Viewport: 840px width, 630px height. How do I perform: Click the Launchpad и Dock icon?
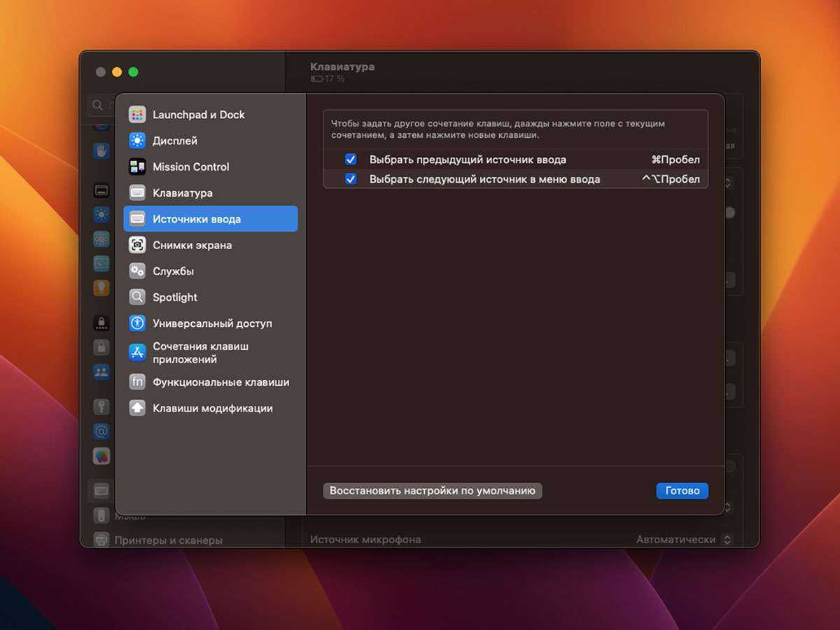coord(137,115)
